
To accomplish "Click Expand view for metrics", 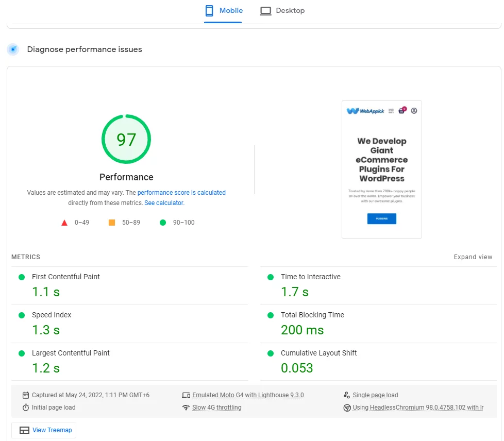I will (473, 257).
